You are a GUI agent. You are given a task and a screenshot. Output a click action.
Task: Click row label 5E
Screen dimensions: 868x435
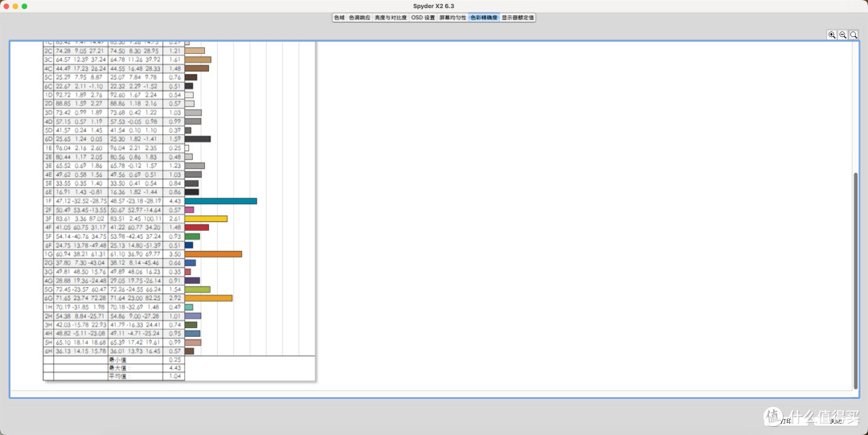pyautogui.click(x=48, y=183)
